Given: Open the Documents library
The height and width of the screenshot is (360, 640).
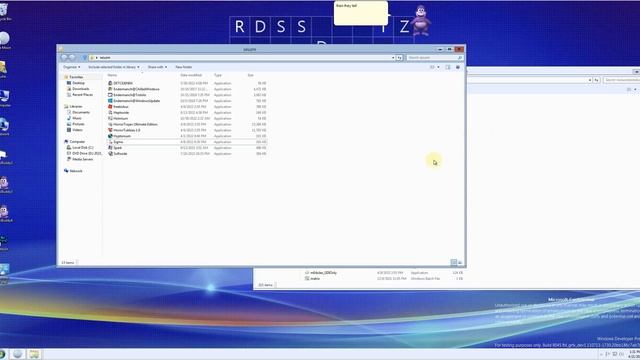Looking at the screenshot, I should 80,112.
